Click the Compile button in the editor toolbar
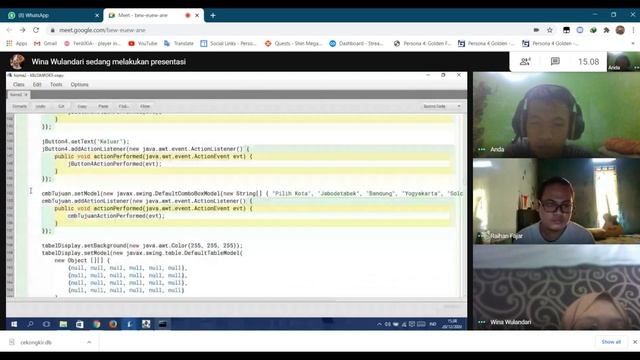Viewport: 640px width, 360px height. point(19,106)
